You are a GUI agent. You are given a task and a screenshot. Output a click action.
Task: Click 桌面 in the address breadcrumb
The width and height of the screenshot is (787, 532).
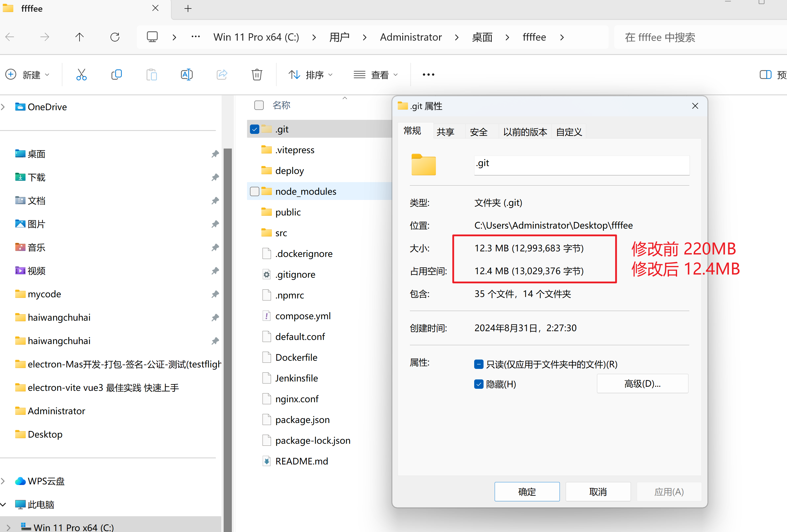click(482, 37)
